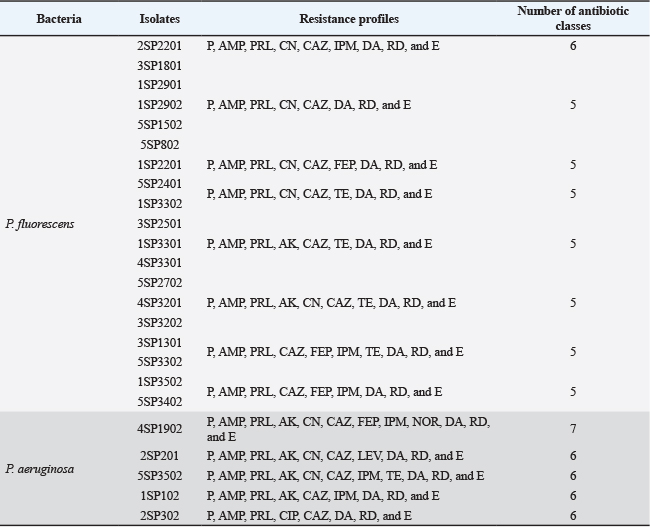Select isolate 4SP1902 cell
This screenshot has width=650, height=527.
160,430
